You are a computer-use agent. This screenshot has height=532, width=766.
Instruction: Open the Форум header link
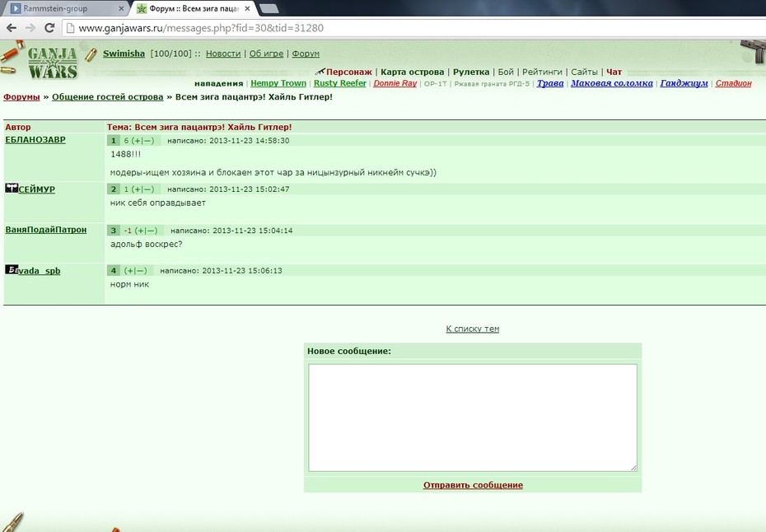point(306,54)
